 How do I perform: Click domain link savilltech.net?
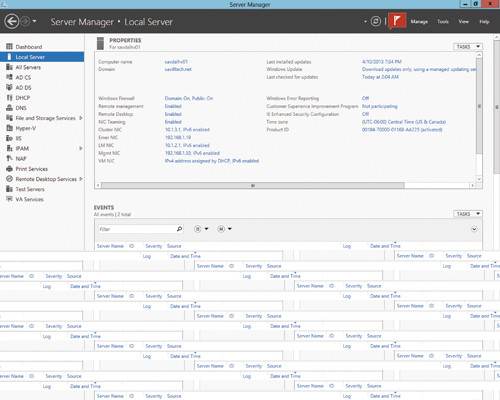pyautogui.click(x=178, y=69)
